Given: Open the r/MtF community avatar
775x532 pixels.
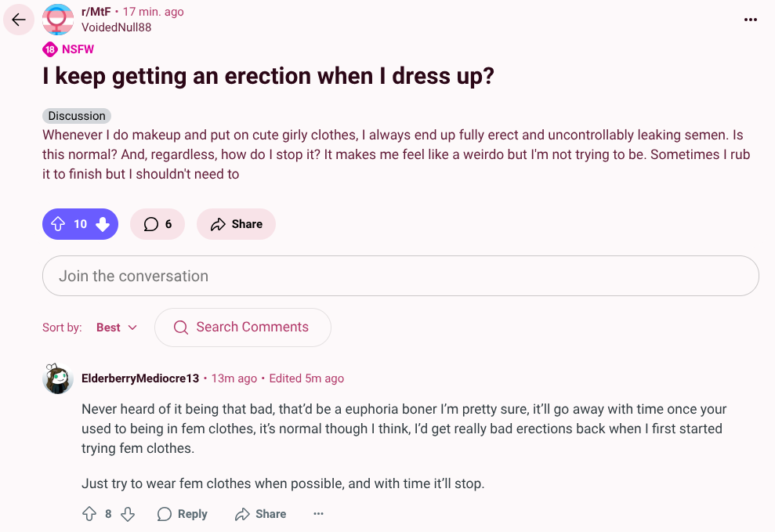Looking at the screenshot, I should [x=58, y=20].
